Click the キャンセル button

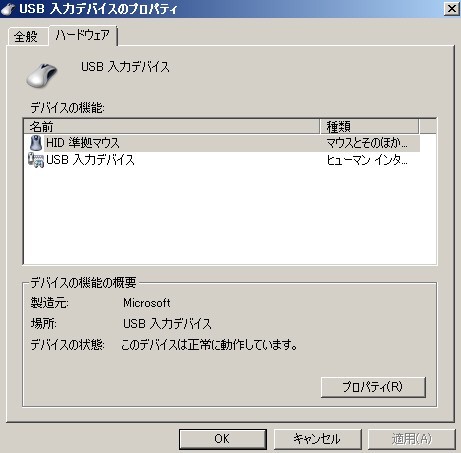tap(317, 439)
